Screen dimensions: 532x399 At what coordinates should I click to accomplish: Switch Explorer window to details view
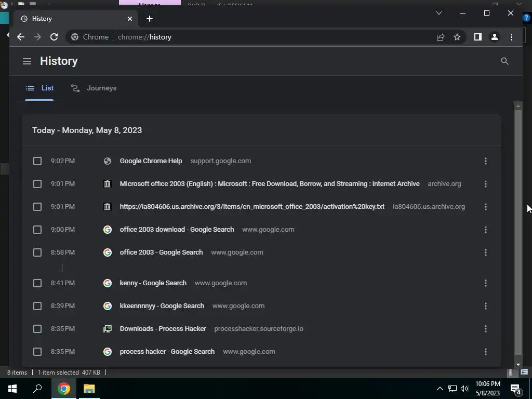coord(510,373)
